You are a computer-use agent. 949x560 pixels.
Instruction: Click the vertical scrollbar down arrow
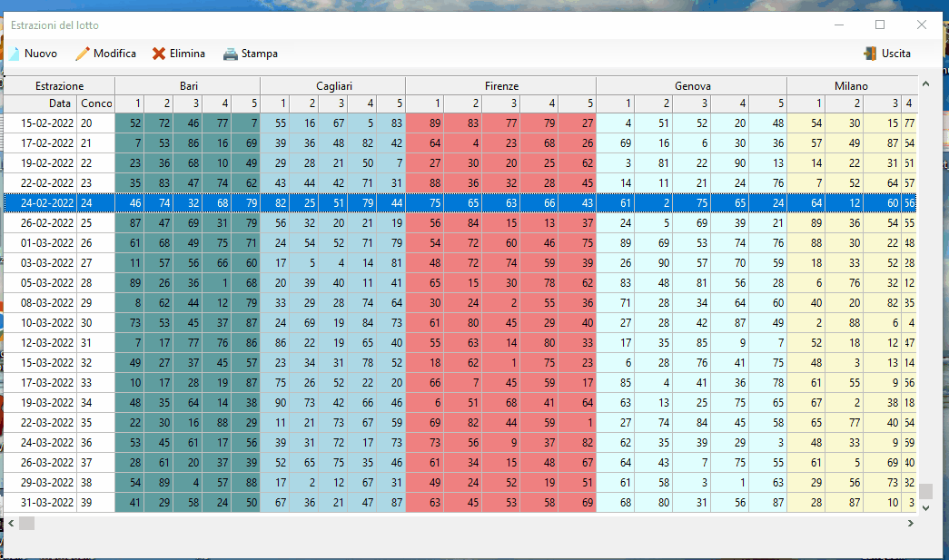pyautogui.click(x=925, y=507)
